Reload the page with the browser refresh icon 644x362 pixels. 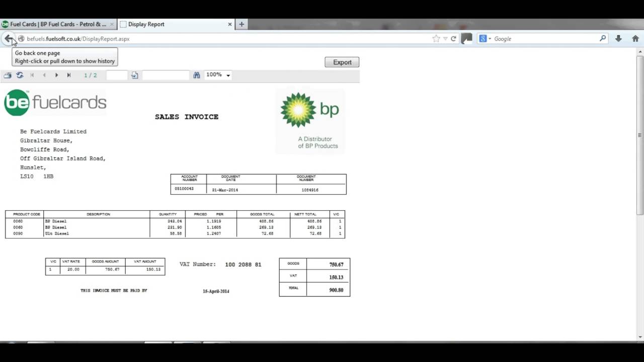(453, 39)
